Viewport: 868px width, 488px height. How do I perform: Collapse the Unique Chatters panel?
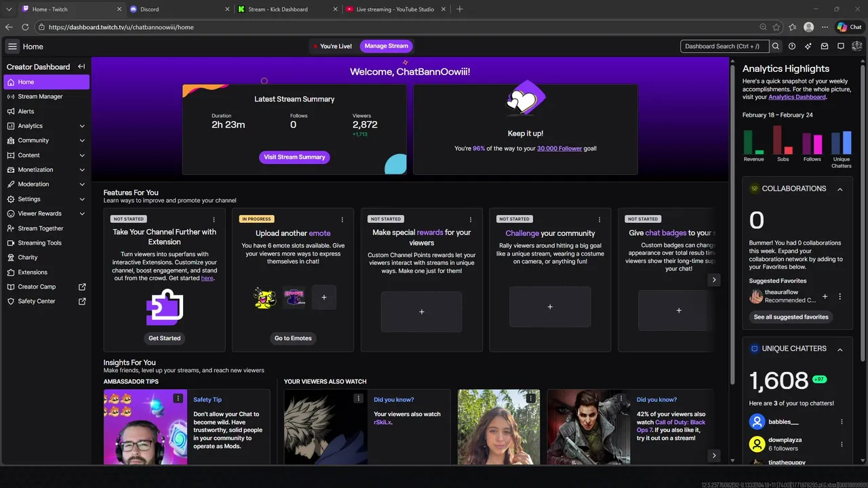click(840, 349)
